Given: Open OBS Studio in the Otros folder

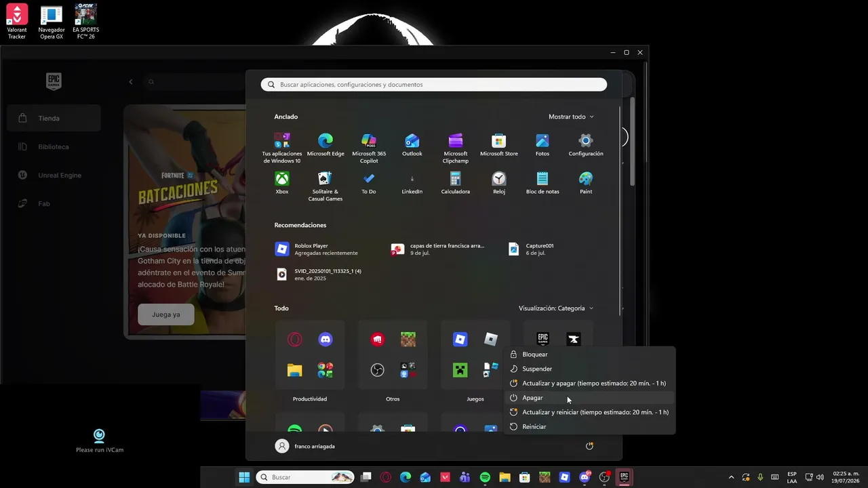Looking at the screenshot, I should (378, 370).
